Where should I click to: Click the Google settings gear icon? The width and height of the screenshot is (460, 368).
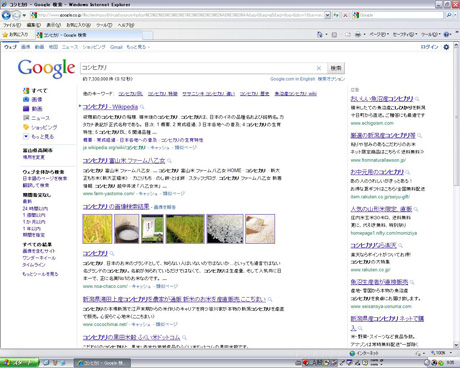(446, 47)
